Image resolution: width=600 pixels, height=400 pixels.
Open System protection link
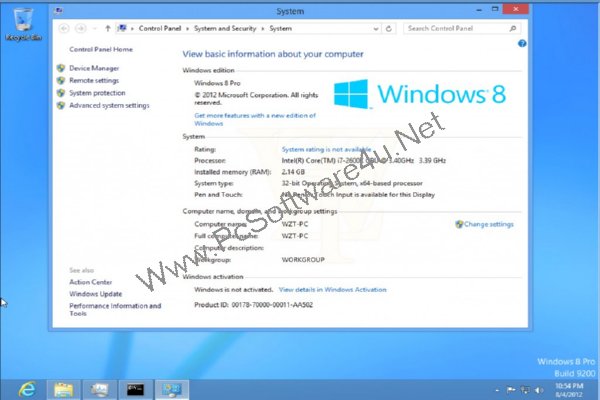[97, 93]
